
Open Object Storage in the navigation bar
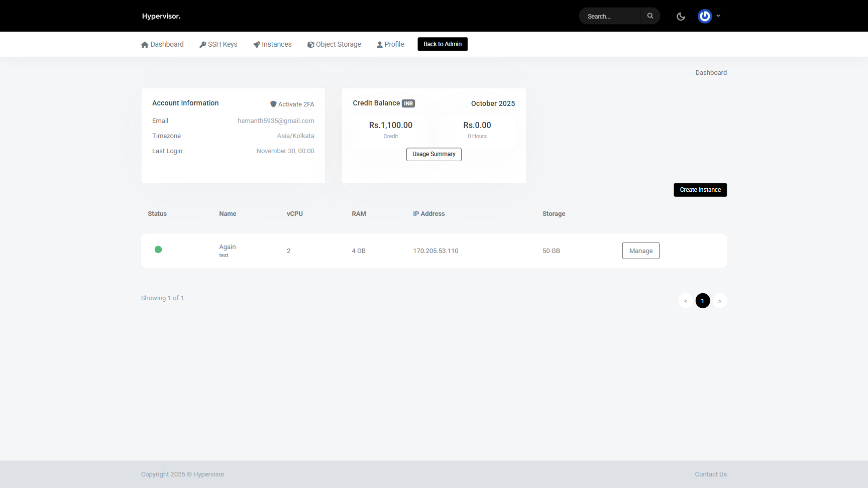pyautogui.click(x=334, y=44)
